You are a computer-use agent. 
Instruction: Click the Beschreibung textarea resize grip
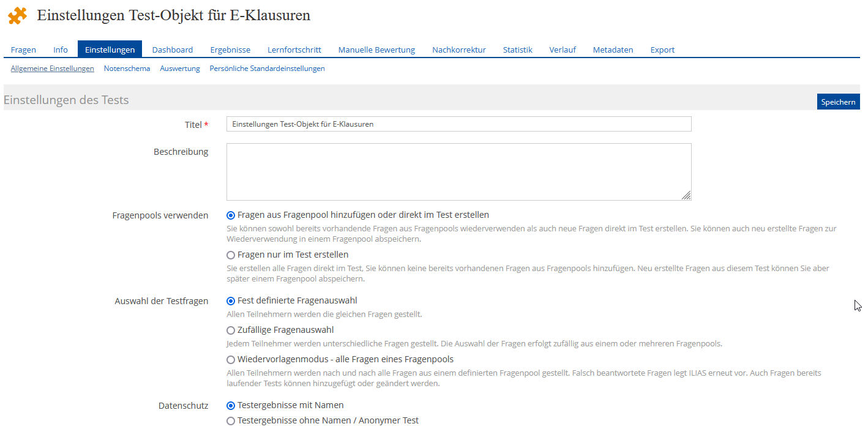tap(686, 195)
